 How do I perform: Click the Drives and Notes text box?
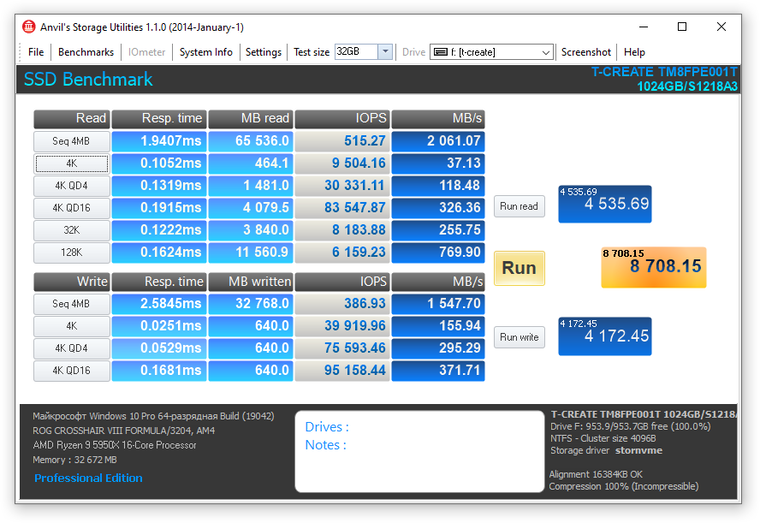click(419, 452)
